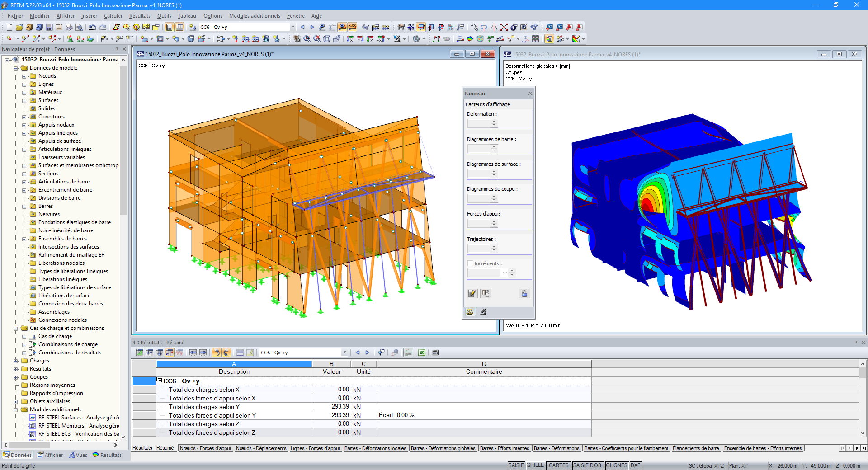Click the zoom window magnifier icon
The height and width of the screenshot is (470, 868).
click(x=307, y=39)
